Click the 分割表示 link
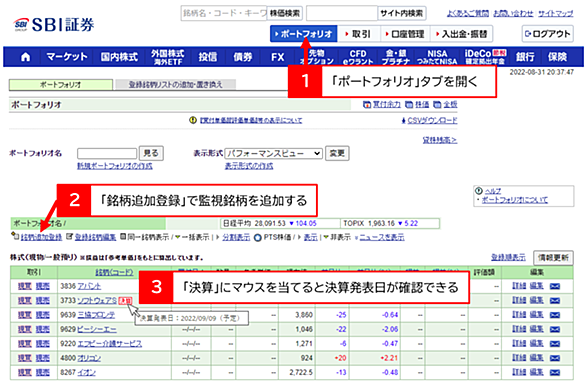 click(236, 237)
